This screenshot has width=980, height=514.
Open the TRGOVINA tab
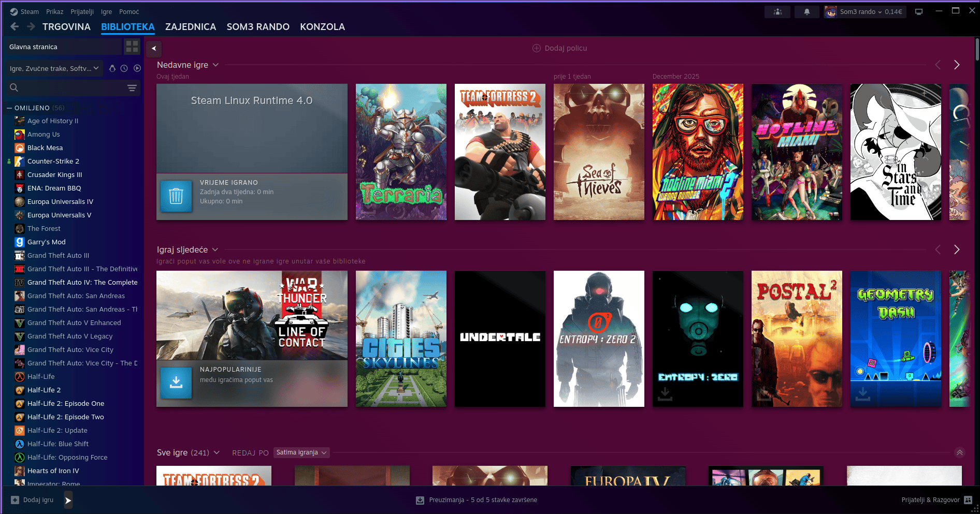tap(66, 27)
